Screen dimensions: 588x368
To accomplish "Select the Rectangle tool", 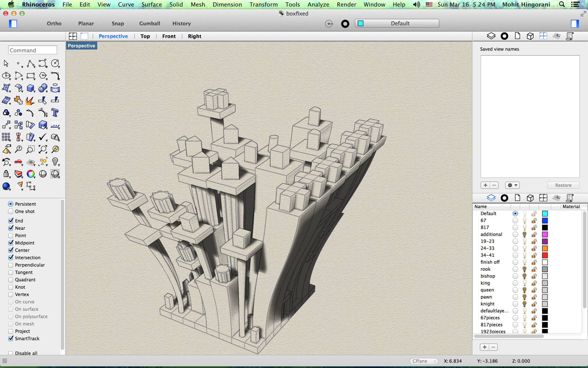I will (x=31, y=76).
